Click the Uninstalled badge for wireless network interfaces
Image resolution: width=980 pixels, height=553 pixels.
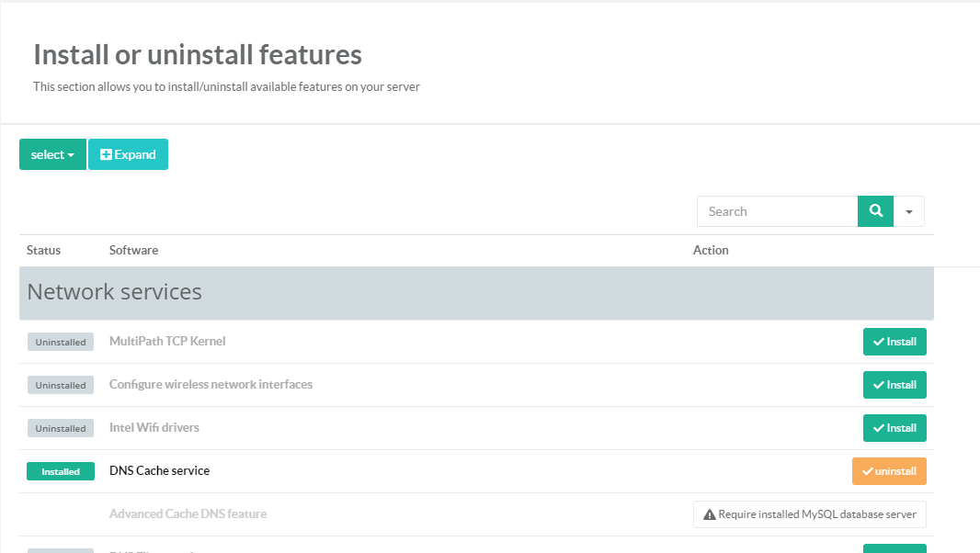point(61,385)
